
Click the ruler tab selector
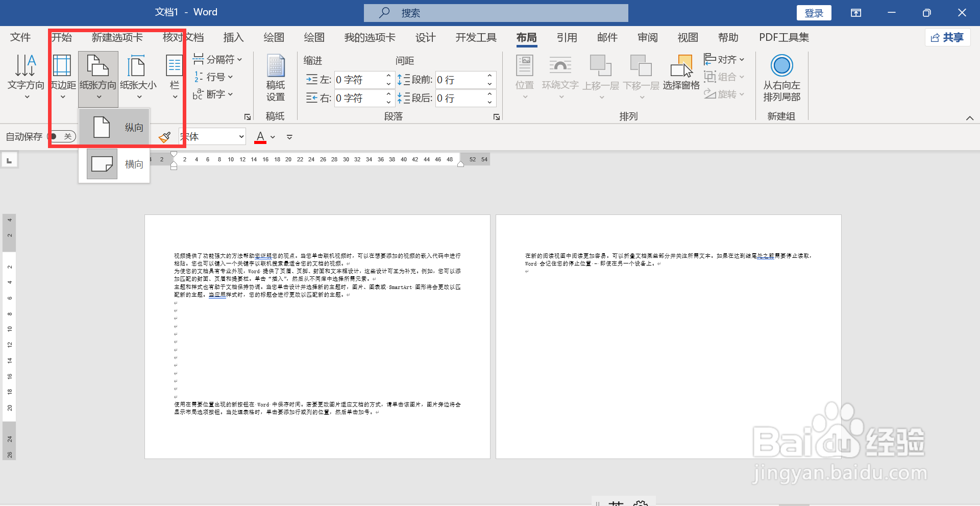[9, 160]
